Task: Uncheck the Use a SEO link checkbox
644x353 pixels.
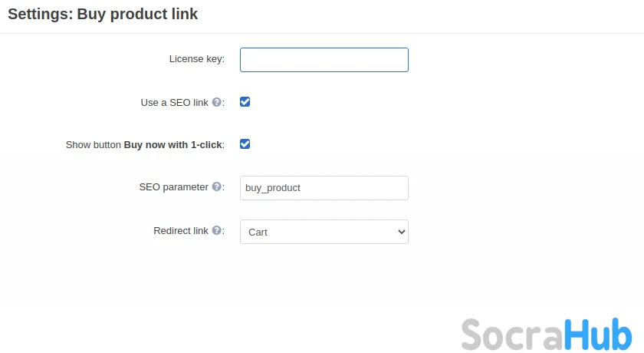Action: (245, 101)
